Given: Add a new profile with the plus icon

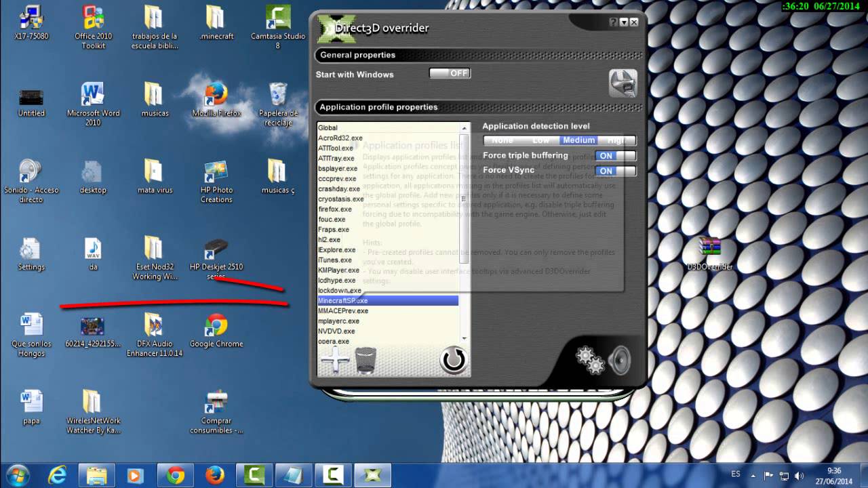Looking at the screenshot, I should pyautogui.click(x=335, y=360).
